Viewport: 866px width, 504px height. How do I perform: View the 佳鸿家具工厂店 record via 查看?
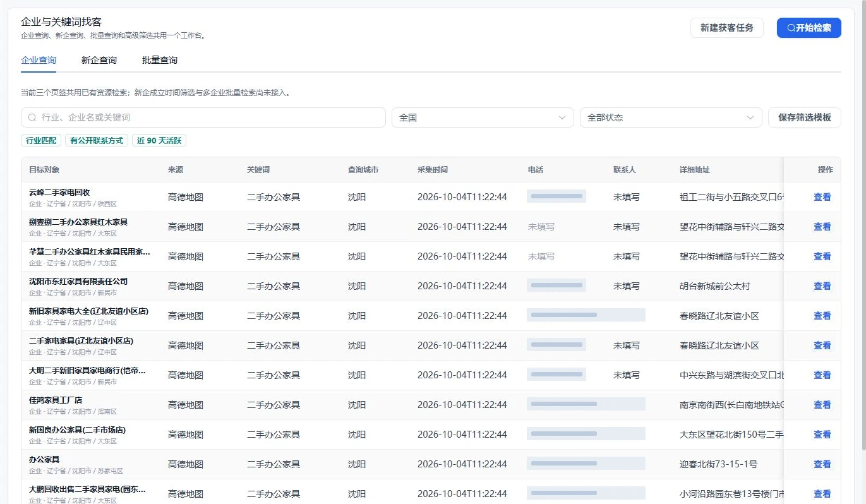coord(822,405)
